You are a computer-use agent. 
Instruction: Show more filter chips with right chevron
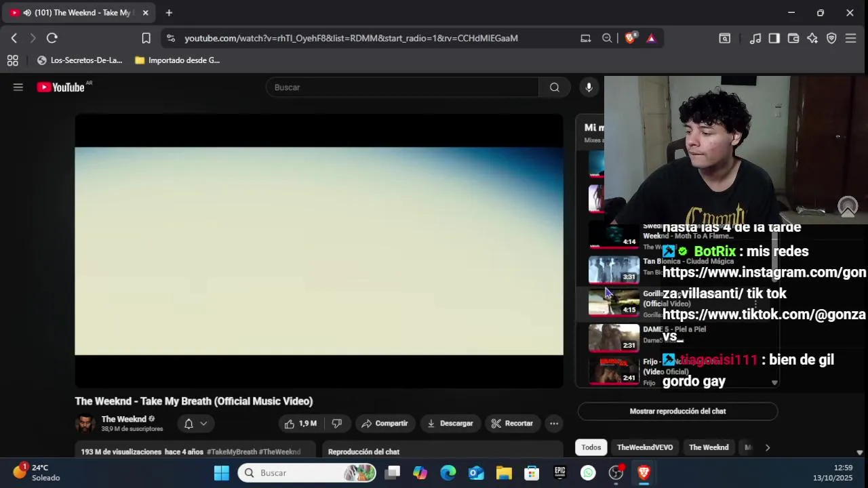coord(768,447)
